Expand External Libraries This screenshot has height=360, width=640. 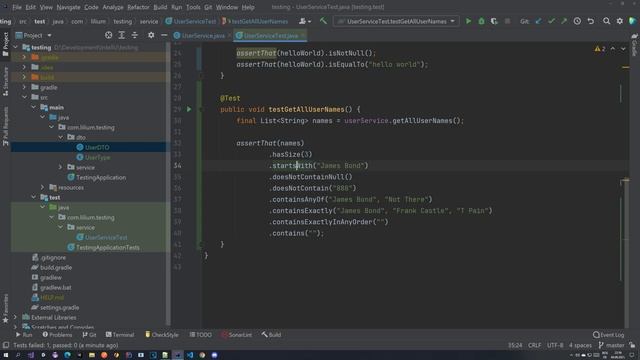16,318
